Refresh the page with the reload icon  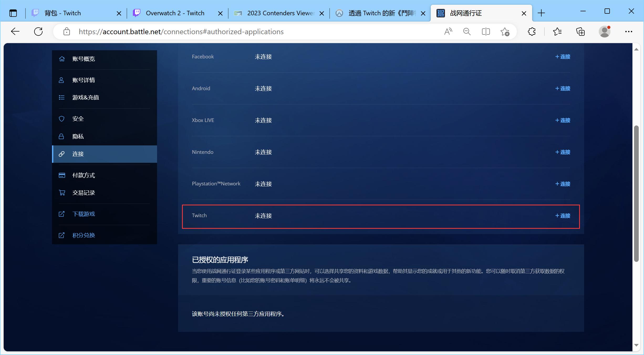pyautogui.click(x=38, y=31)
